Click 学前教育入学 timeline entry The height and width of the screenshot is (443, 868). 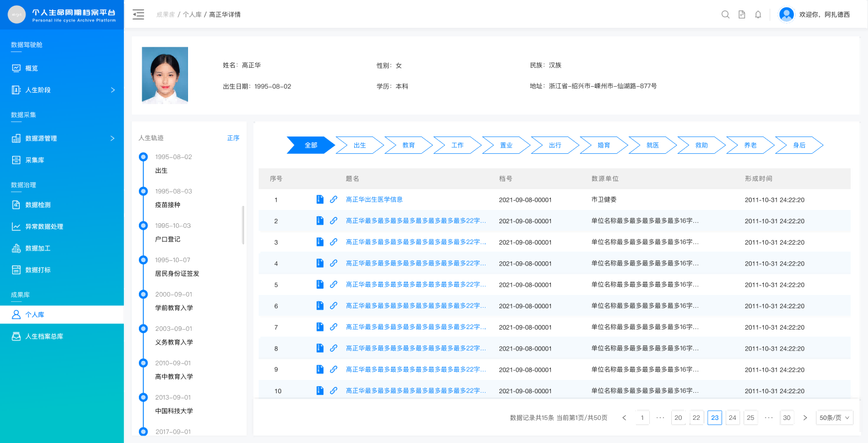tap(174, 308)
